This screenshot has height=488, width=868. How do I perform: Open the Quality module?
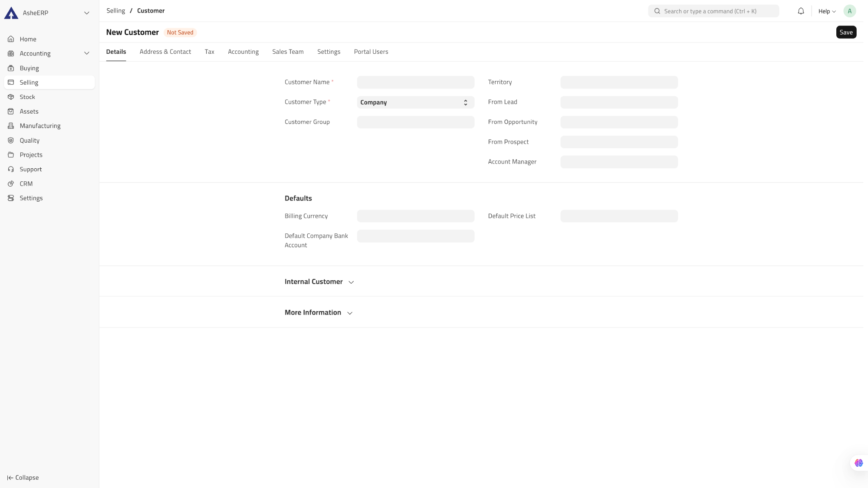(x=30, y=141)
